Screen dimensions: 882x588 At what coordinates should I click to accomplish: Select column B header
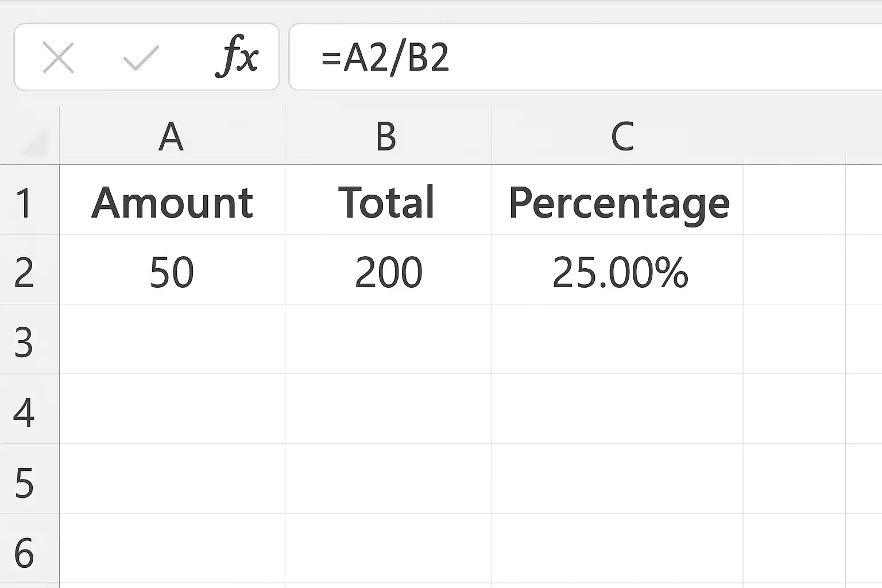point(386,137)
